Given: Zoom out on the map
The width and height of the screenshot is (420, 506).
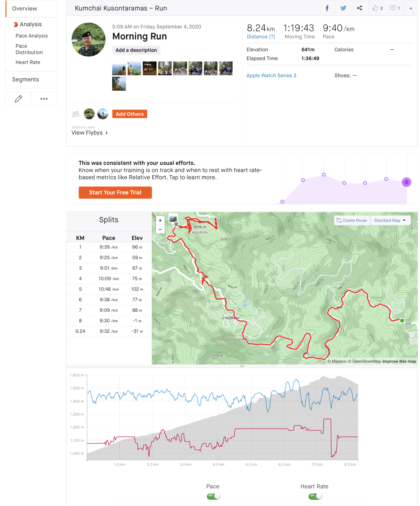Looking at the screenshot, I should [160, 229].
